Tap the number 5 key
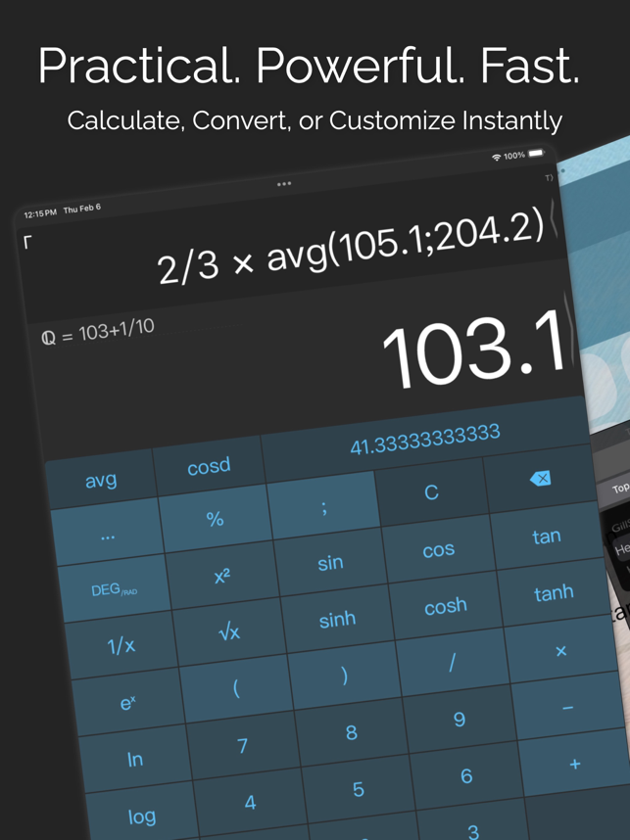The height and width of the screenshot is (840, 630). 359,789
